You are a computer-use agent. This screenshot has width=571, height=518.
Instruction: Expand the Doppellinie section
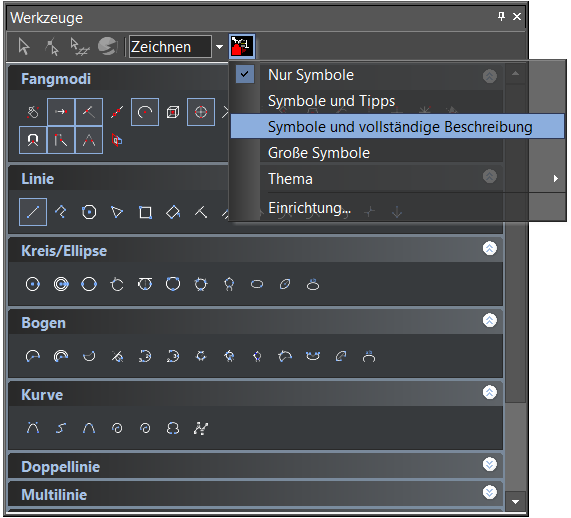(x=489, y=464)
